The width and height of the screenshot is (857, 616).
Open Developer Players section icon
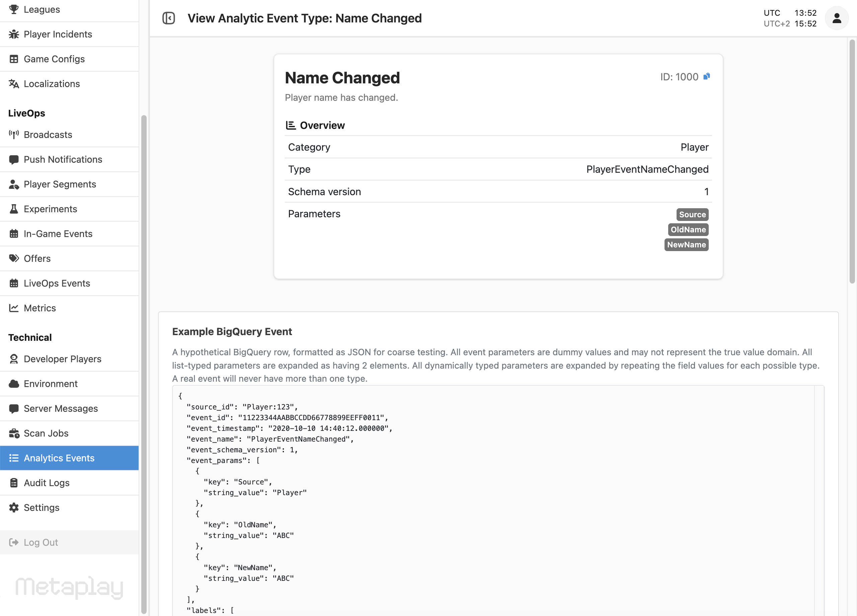point(14,359)
